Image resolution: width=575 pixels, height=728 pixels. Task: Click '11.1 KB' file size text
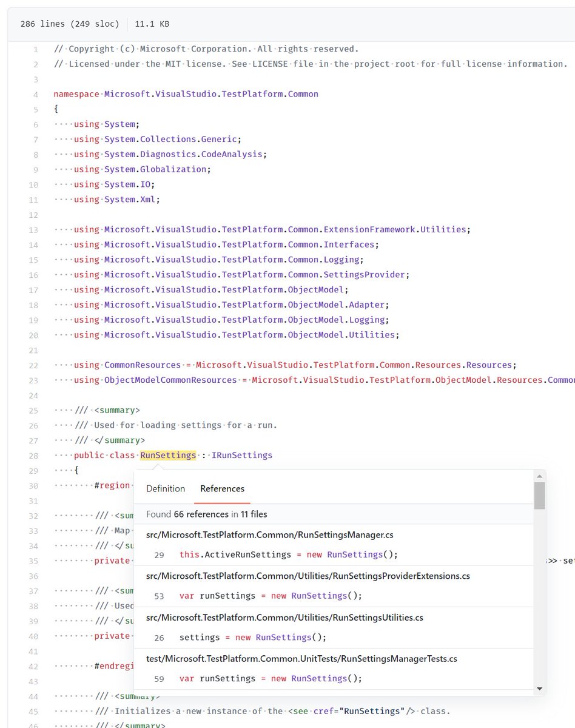[152, 24]
